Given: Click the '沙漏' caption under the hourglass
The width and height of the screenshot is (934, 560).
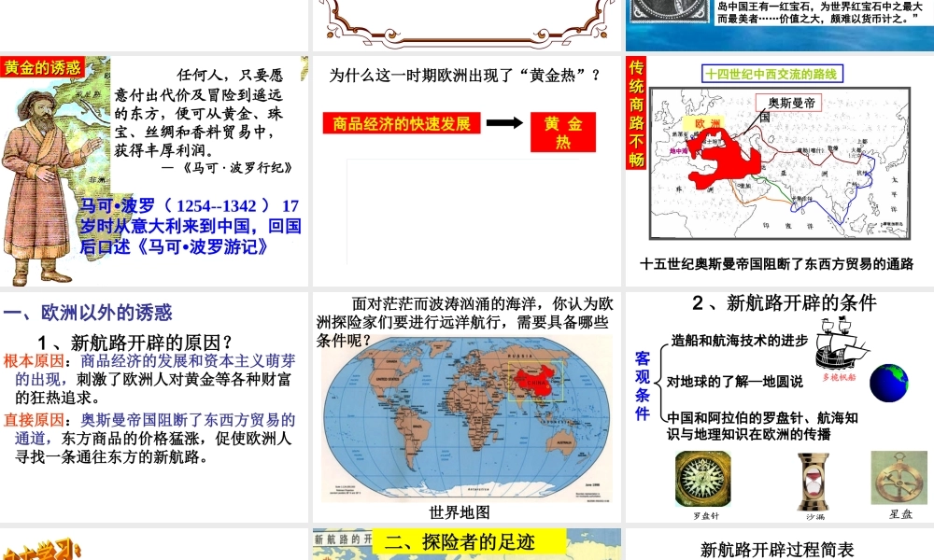Looking at the screenshot, I should [x=815, y=516].
